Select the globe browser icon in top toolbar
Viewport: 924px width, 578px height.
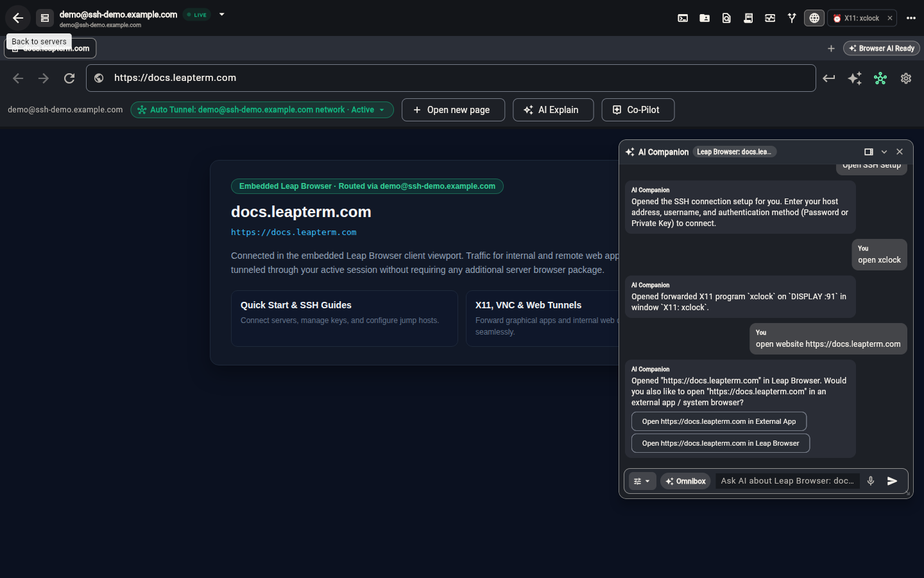pos(814,18)
